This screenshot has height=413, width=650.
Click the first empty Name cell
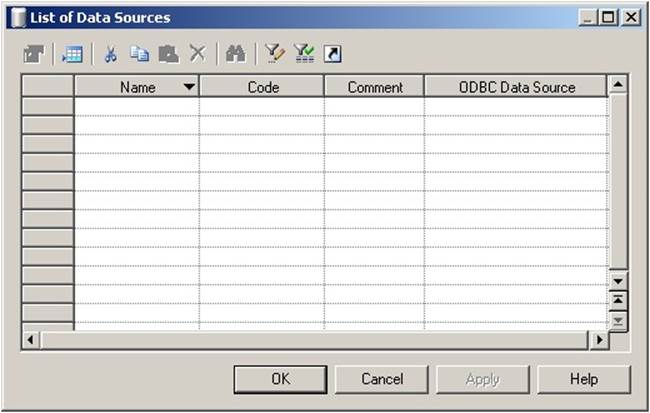137,107
